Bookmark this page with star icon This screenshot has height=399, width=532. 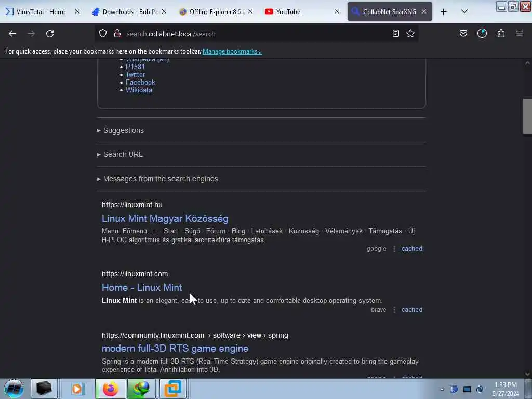point(410,34)
